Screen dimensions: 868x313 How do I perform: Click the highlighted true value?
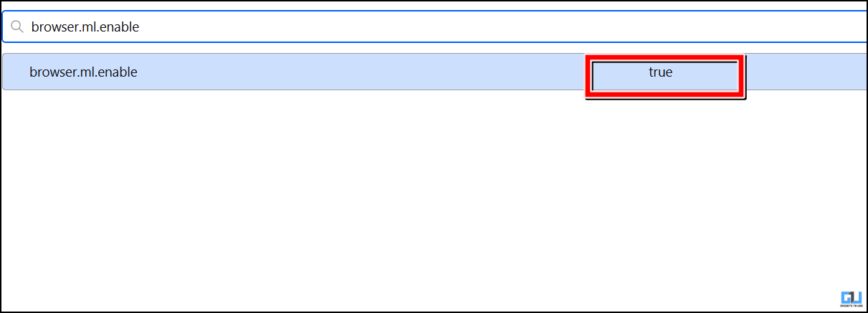tap(661, 72)
